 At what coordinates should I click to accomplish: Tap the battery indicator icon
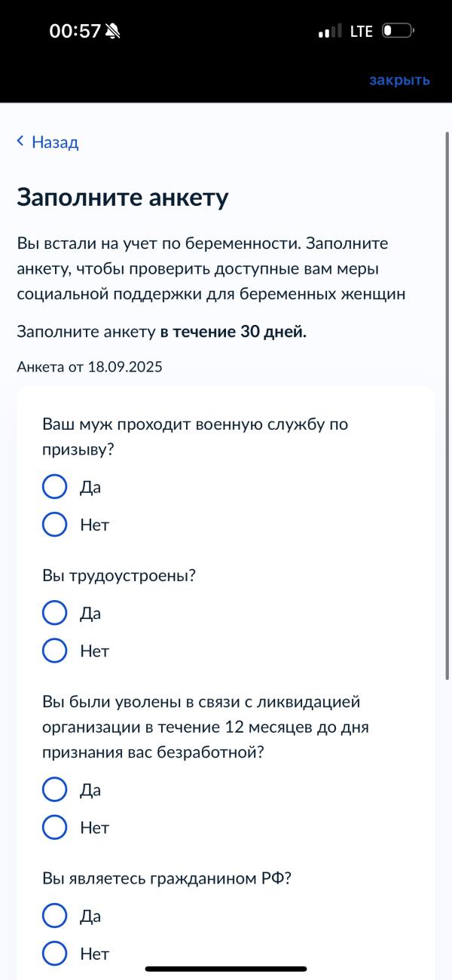(x=398, y=32)
